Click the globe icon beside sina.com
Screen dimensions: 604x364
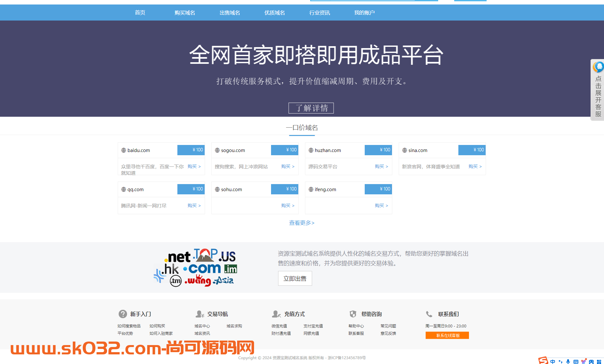404,150
